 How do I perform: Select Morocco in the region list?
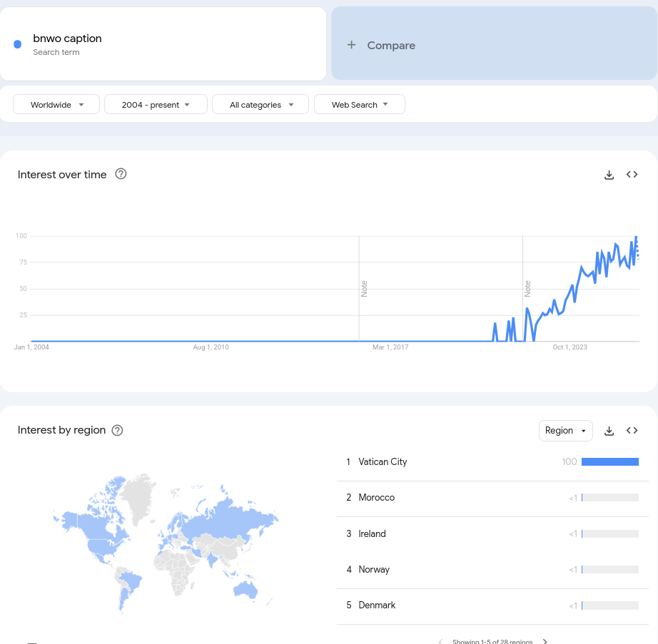(376, 498)
